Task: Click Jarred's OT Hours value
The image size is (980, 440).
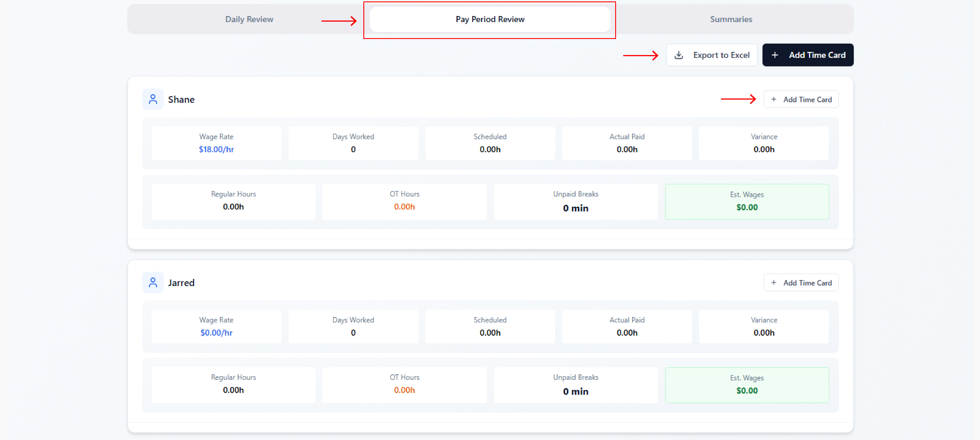Action: 404,390
